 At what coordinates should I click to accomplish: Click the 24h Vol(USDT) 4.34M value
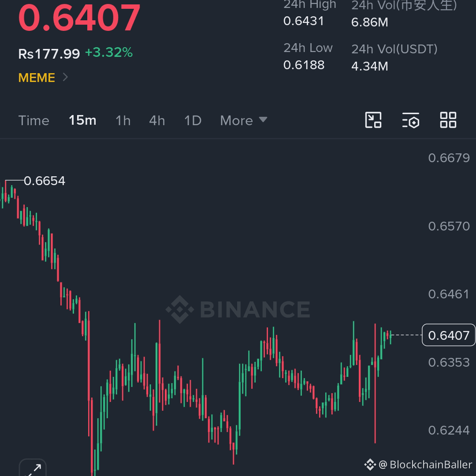(369, 66)
